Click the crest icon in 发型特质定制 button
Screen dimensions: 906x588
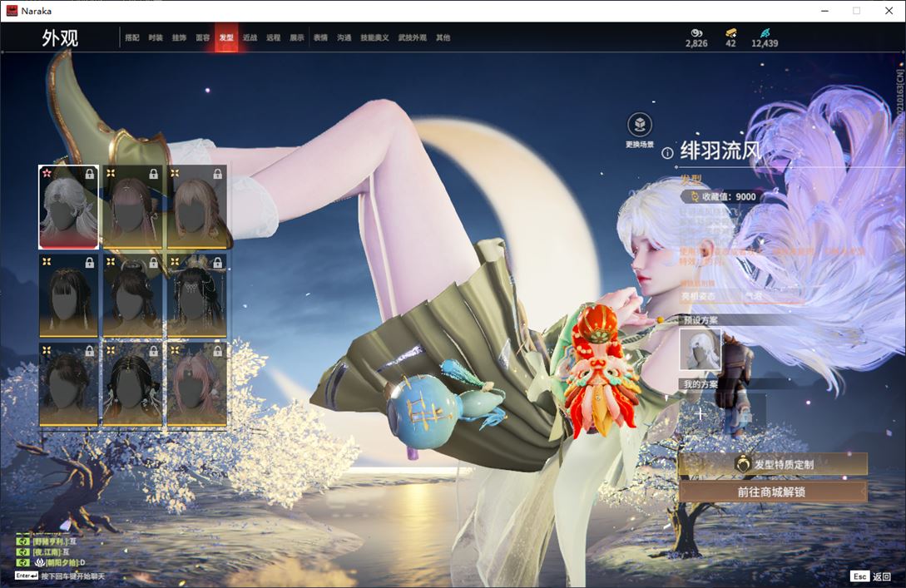[742, 463]
